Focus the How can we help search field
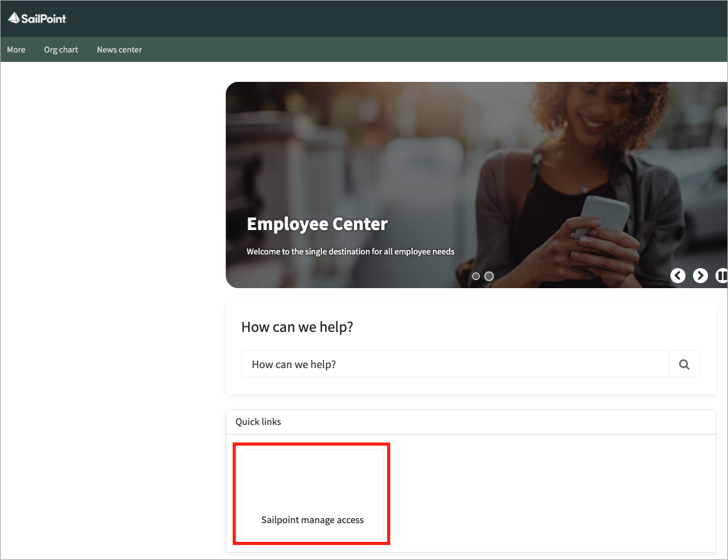The image size is (728, 560). (455, 364)
